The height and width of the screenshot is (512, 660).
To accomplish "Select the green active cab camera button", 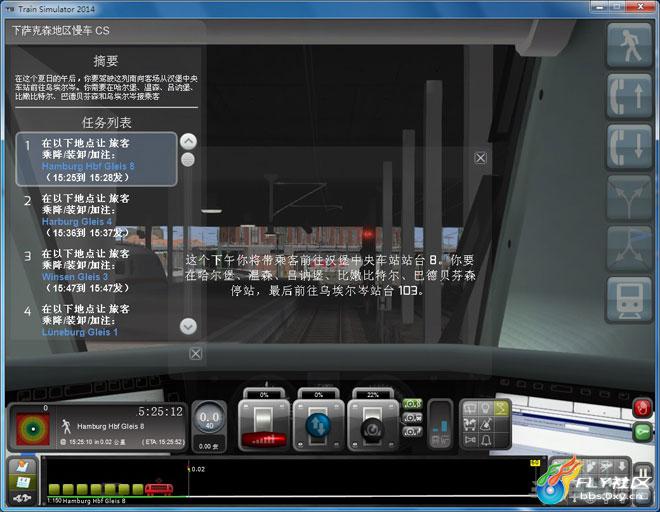I will 412,404.
